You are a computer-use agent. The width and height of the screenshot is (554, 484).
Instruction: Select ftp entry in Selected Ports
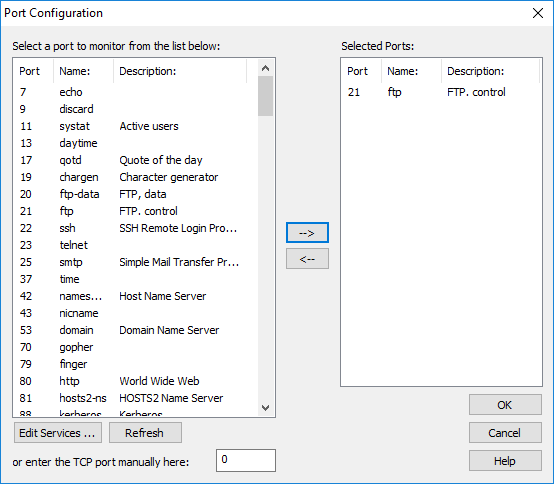(441, 92)
